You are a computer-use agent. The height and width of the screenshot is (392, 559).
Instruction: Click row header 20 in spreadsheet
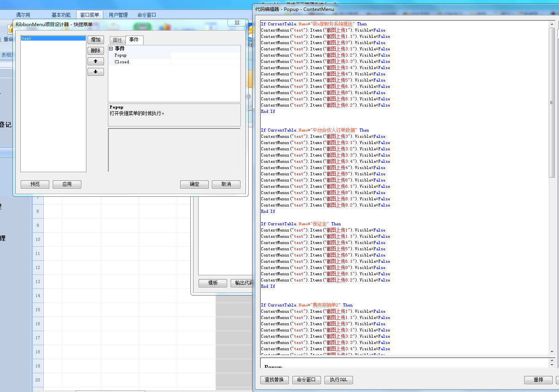[38, 380]
